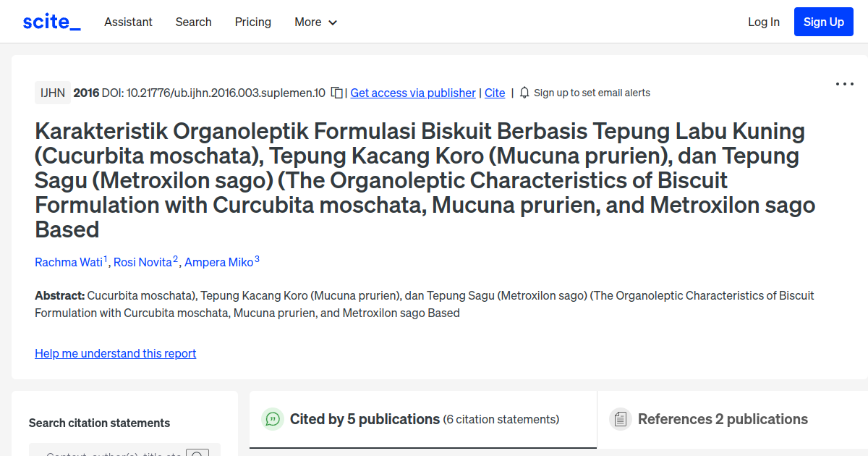The image size is (868, 456).
Task: Copy the DOI using the copy icon
Action: tap(336, 93)
